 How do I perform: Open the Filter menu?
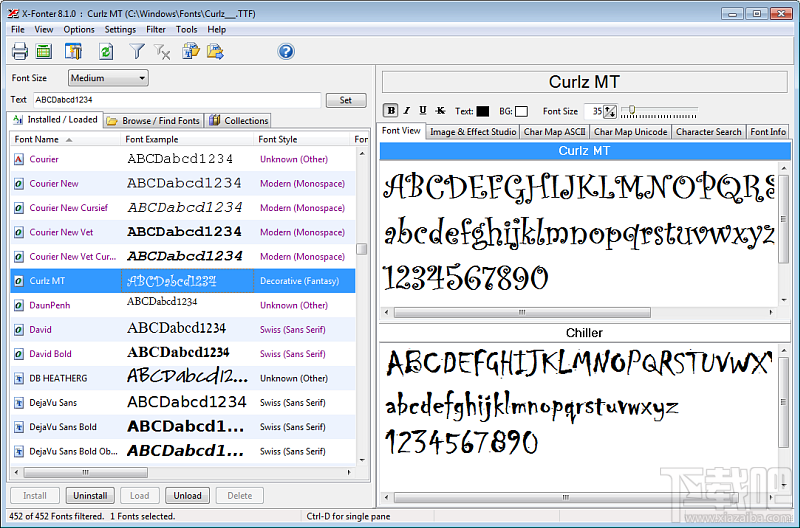click(x=156, y=30)
